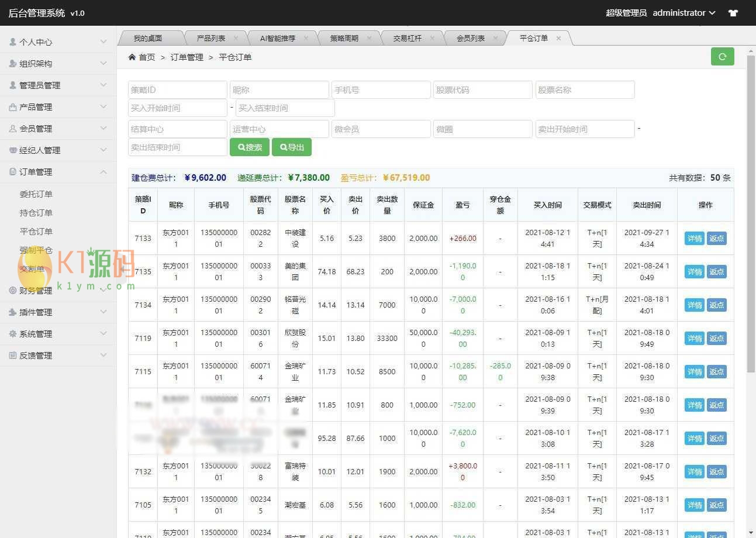Viewport: 756px width, 538px height.
Task: Click the home icon in breadcrumb
Action: [x=133, y=57]
